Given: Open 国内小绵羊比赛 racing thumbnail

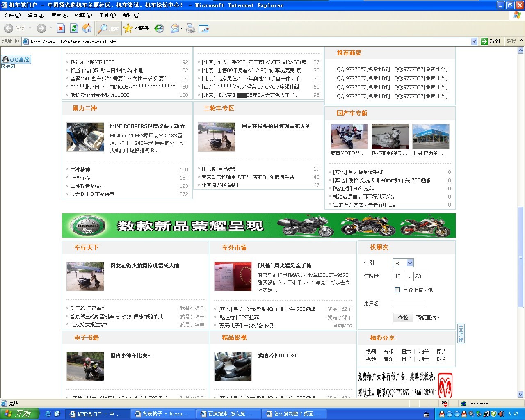Looking at the screenshot, I should [x=85, y=366].
